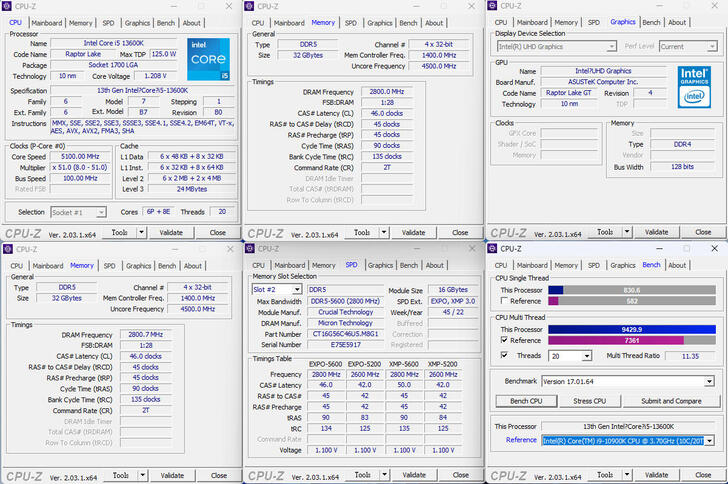The height and width of the screenshot is (484, 728).
Task: Click the Intel Core i5 processor logo
Action: [x=210, y=61]
